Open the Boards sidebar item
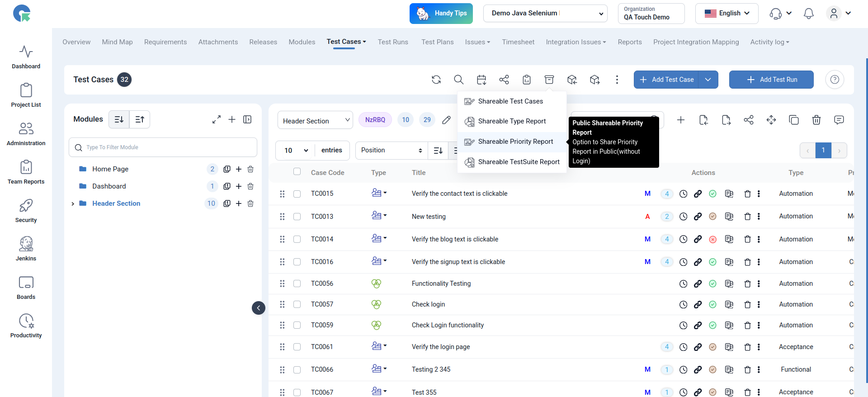Viewport: 868px width, 397px height. (x=26, y=288)
